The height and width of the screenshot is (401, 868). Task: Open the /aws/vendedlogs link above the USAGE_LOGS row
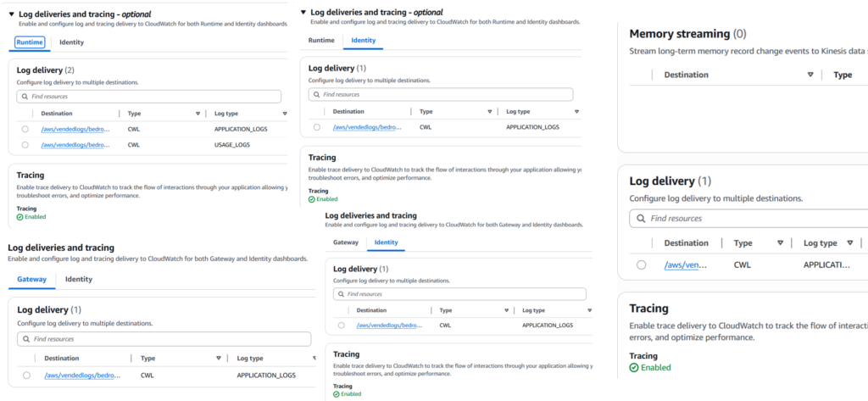tap(75, 129)
